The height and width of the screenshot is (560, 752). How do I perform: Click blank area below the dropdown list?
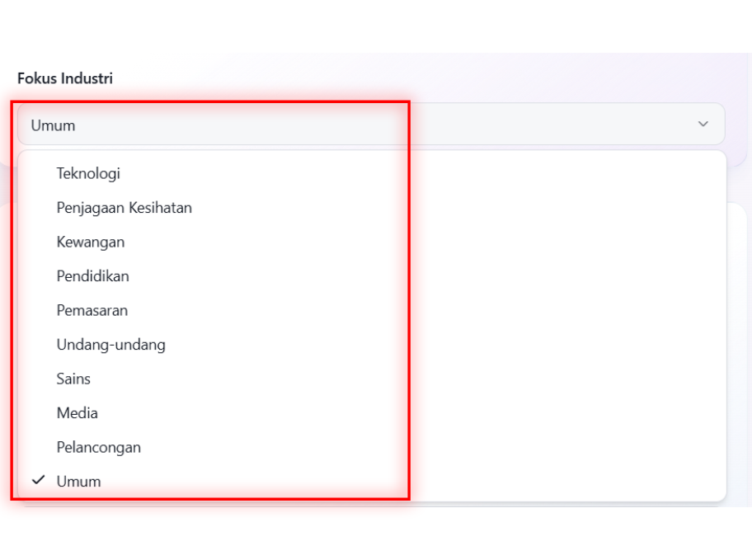pos(371,532)
